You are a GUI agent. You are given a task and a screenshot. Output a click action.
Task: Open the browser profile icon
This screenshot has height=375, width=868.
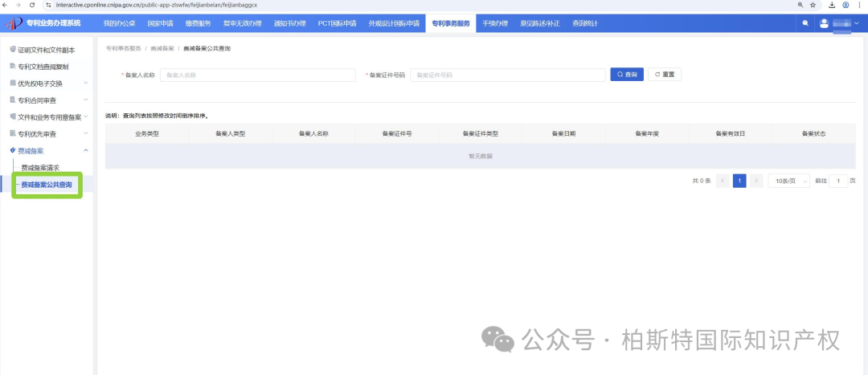tap(845, 5)
